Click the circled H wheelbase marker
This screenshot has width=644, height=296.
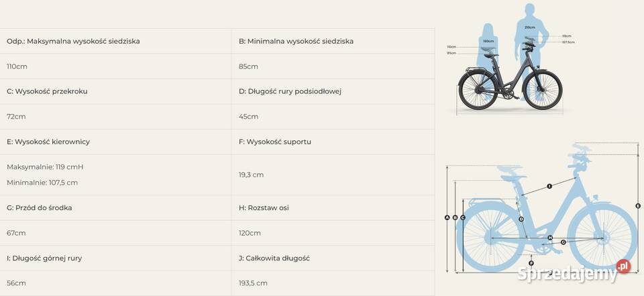549,238
